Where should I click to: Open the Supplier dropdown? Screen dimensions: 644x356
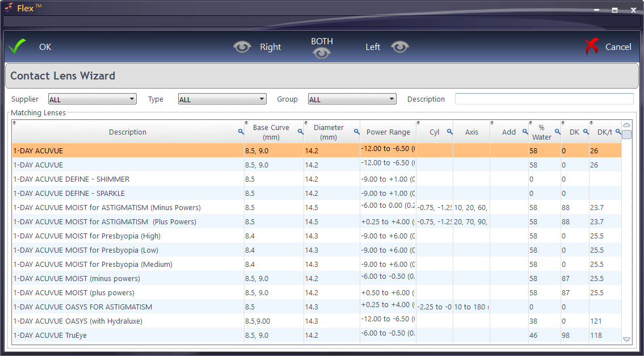click(92, 99)
